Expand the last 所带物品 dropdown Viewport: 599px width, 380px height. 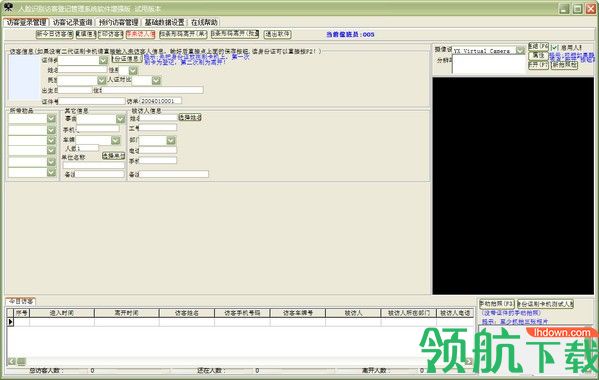[x=52, y=172]
